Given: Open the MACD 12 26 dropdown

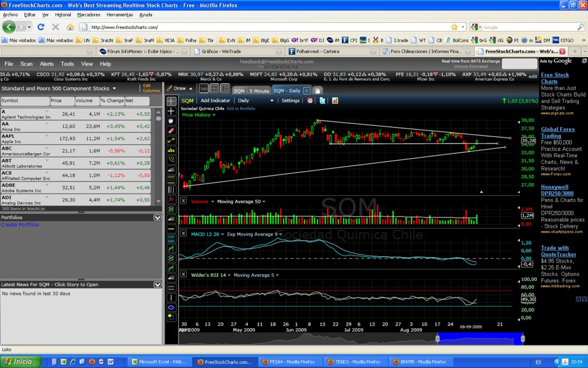Looking at the screenshot, I should [x=222, y=234].
